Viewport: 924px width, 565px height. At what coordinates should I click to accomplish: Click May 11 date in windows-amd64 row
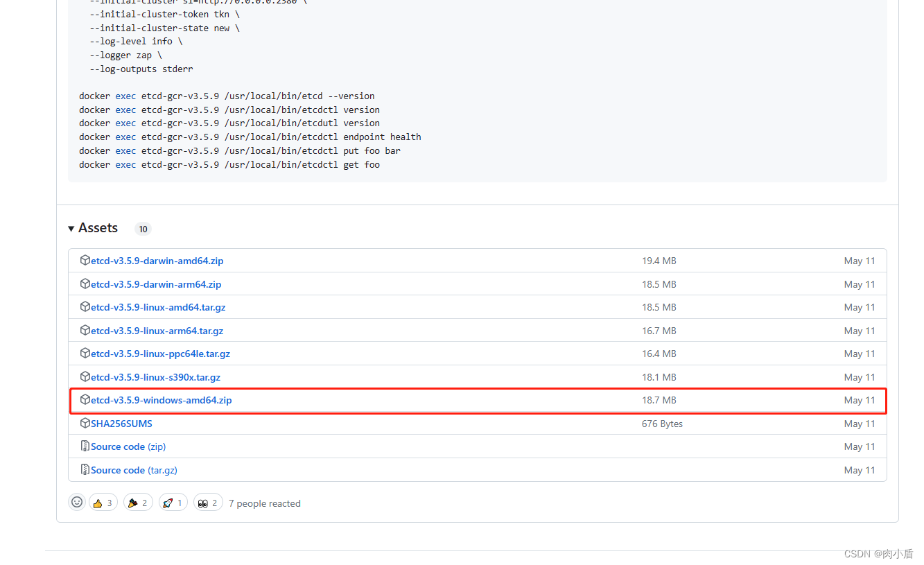[x=860, y=400]
